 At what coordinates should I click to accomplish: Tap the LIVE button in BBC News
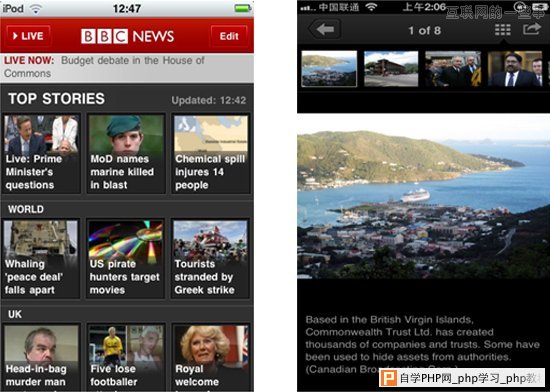point(28,36)
